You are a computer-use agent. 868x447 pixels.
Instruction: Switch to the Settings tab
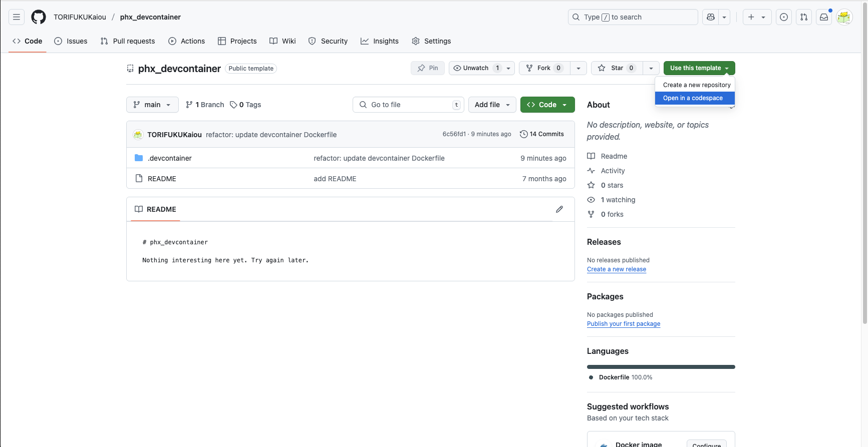[431, 41]
